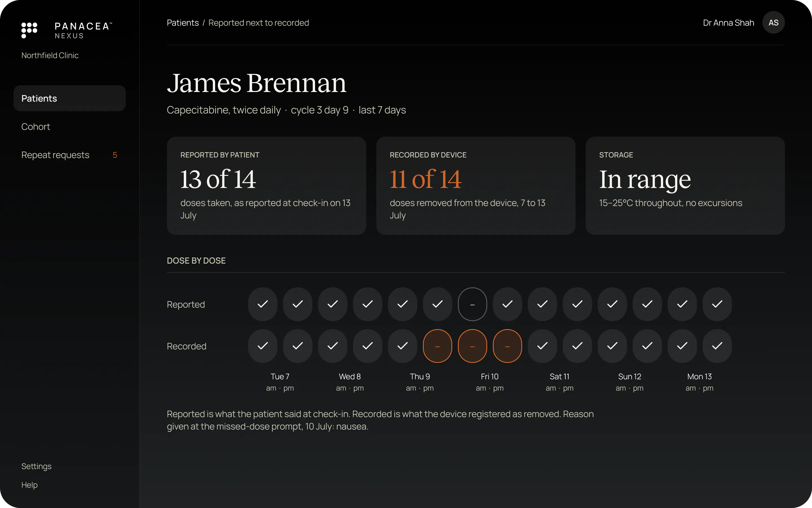Select the Recorded Wed 8 am check
Screen dimensions: 812x508
pos(332,346)
